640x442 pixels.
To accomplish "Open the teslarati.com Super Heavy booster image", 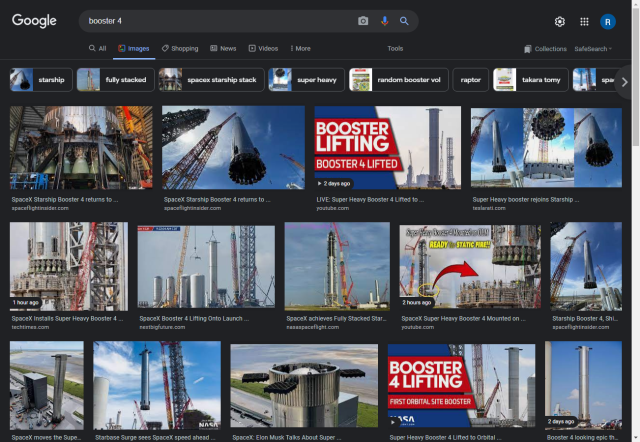I will click(x=546, y=148).
